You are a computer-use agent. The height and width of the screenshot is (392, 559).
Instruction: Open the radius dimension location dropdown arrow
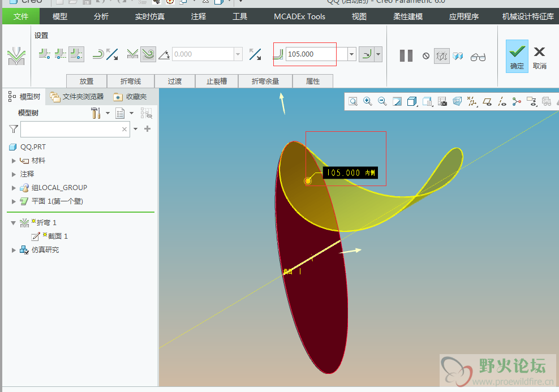coord(379,54)
